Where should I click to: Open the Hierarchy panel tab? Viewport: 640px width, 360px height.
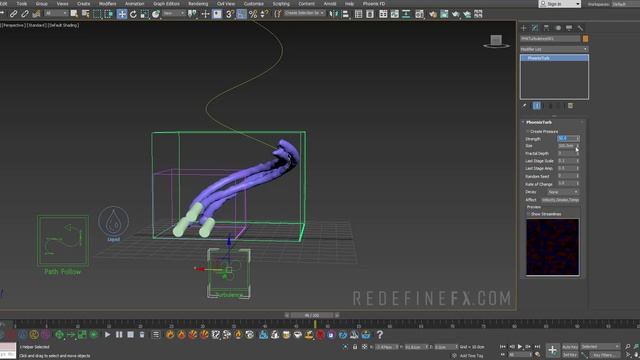click(x=546, y=28)
